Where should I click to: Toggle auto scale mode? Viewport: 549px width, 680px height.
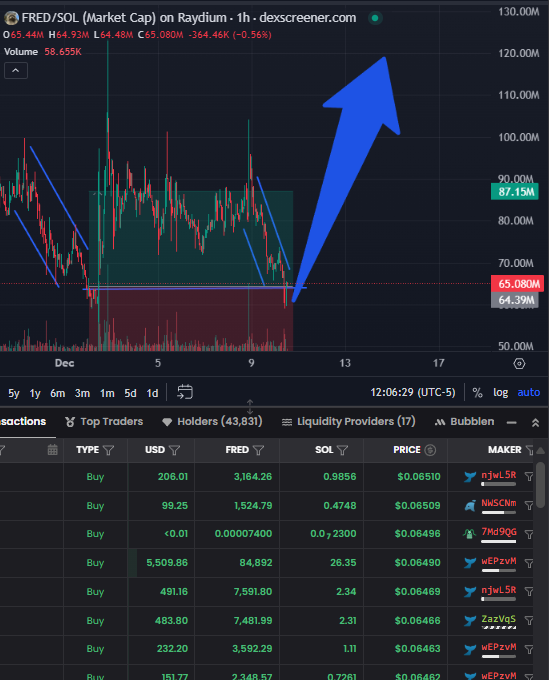click(x=529, y=392)
